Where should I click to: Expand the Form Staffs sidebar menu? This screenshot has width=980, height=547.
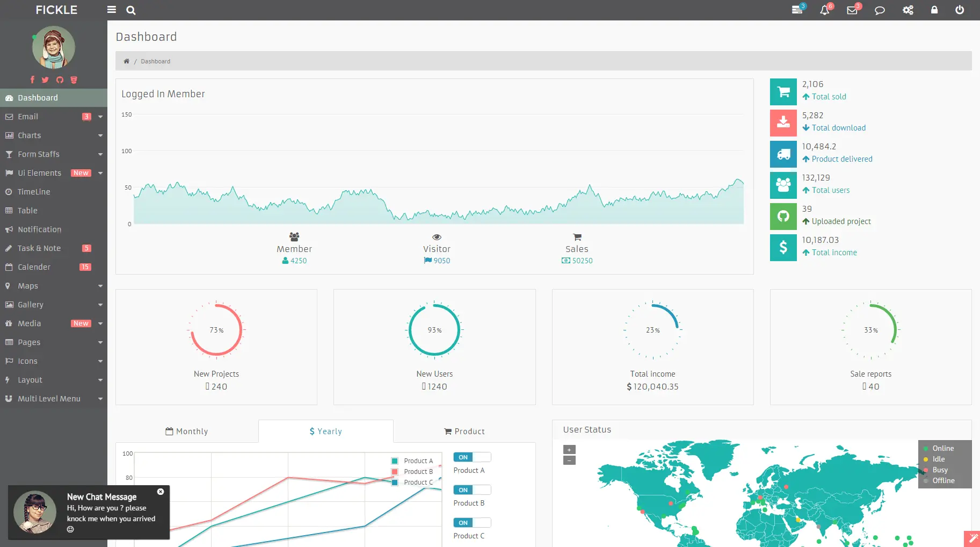click(54, 154)
